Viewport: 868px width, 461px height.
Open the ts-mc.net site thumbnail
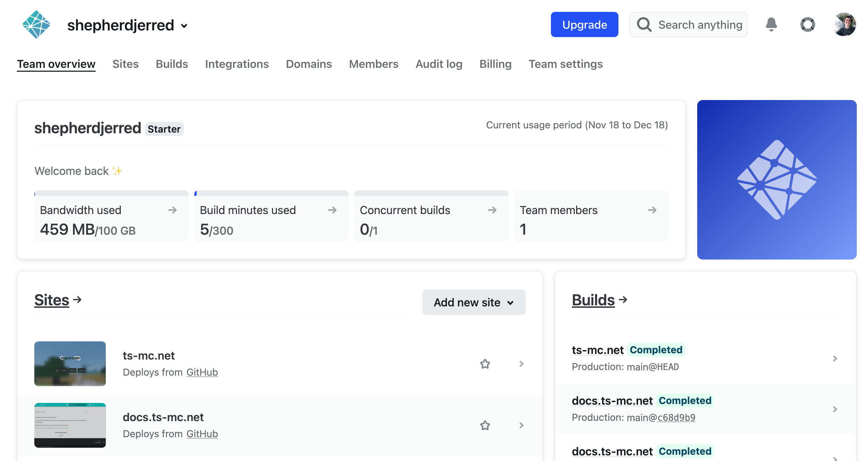[x=70, y=364]
